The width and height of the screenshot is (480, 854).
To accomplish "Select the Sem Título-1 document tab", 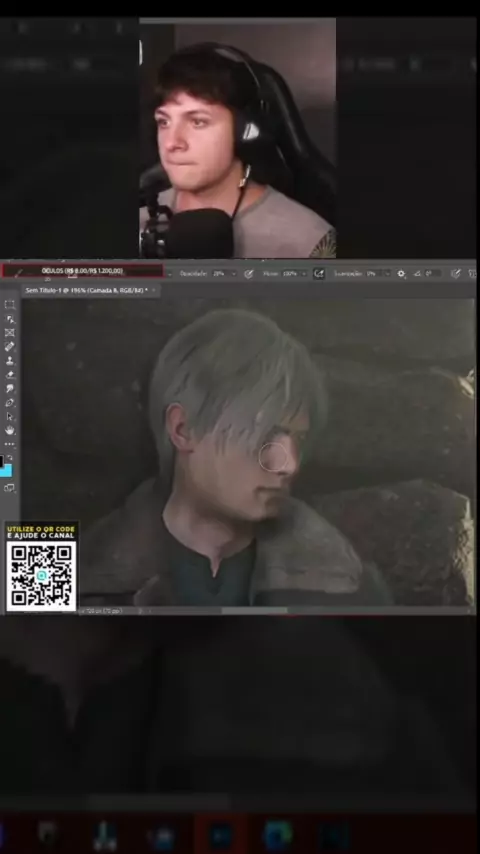I will pos(86,290).
